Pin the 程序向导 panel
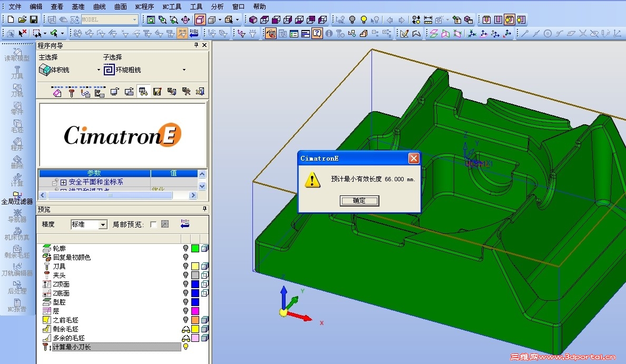 point(196,45)
